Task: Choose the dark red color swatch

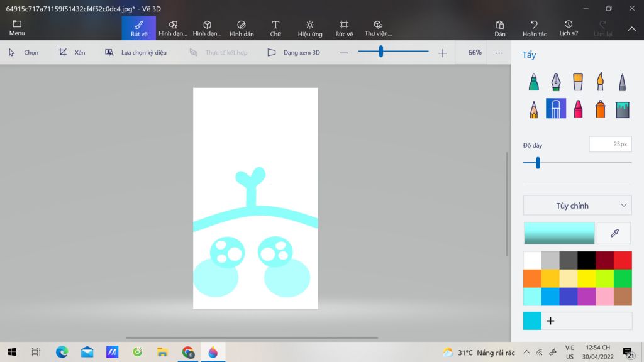Action: point(604,260)
